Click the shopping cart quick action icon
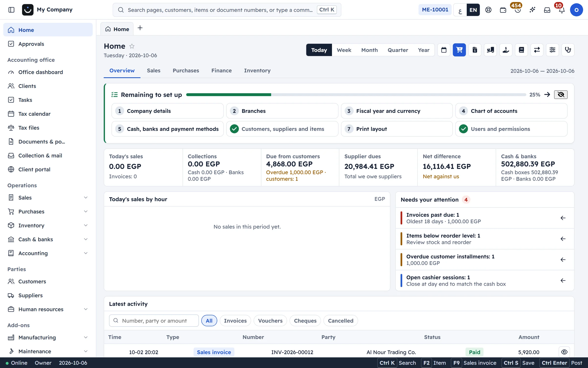Image resolution: width=588 pixels, height=368 pixels. (459, 50)
